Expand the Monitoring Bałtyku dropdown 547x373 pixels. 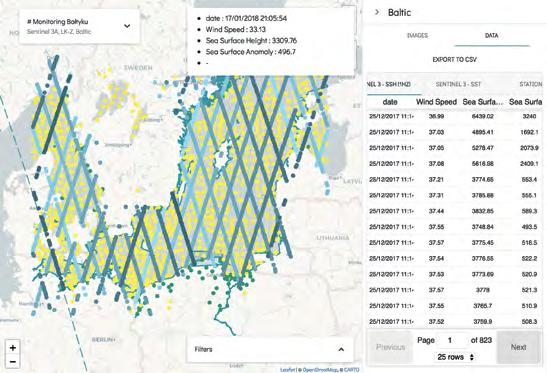tap(127, 26)
